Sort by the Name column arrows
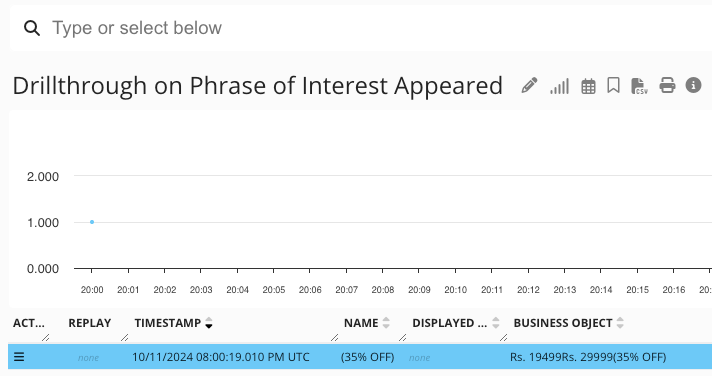 coord(386,323)
